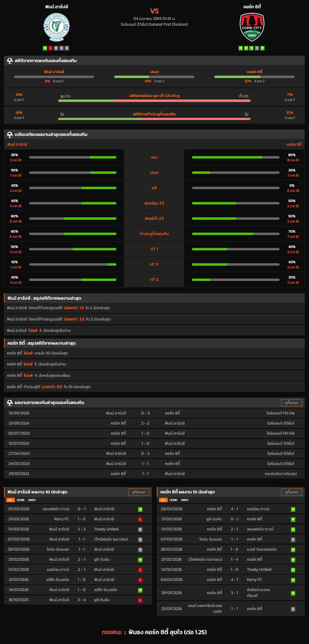Image resolution: width=309 pixels, height=644 pixels.
Task: Click Cork City 80% win progress bar
Action: [x=236, y=157]
